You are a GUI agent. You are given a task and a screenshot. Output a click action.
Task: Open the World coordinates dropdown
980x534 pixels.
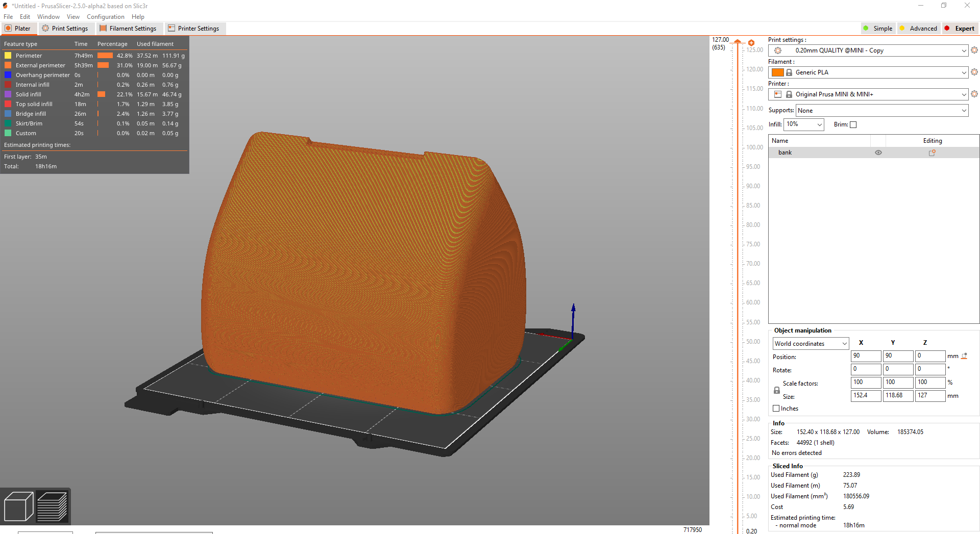tap(811, 344)
